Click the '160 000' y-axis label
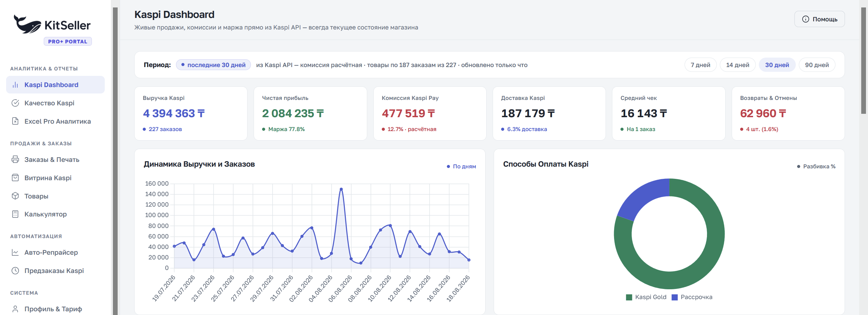 click(x=157, y=184)
